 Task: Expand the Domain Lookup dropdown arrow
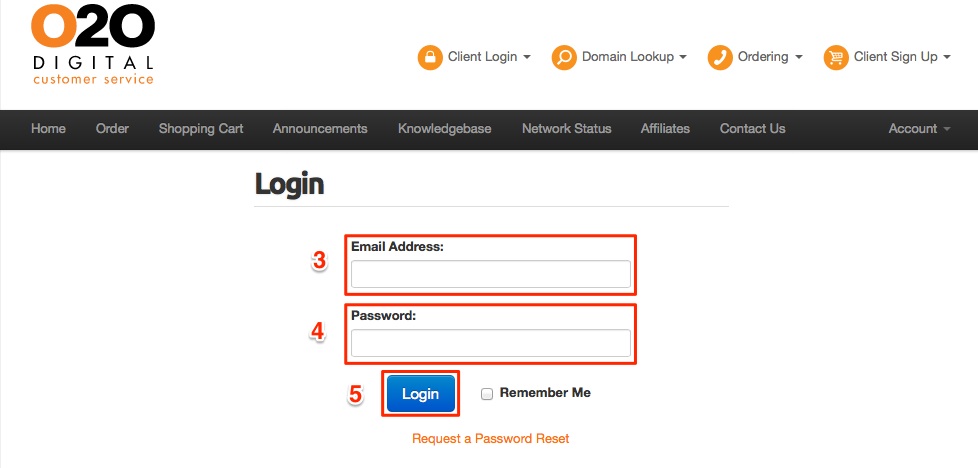click(x=682, y=57)
